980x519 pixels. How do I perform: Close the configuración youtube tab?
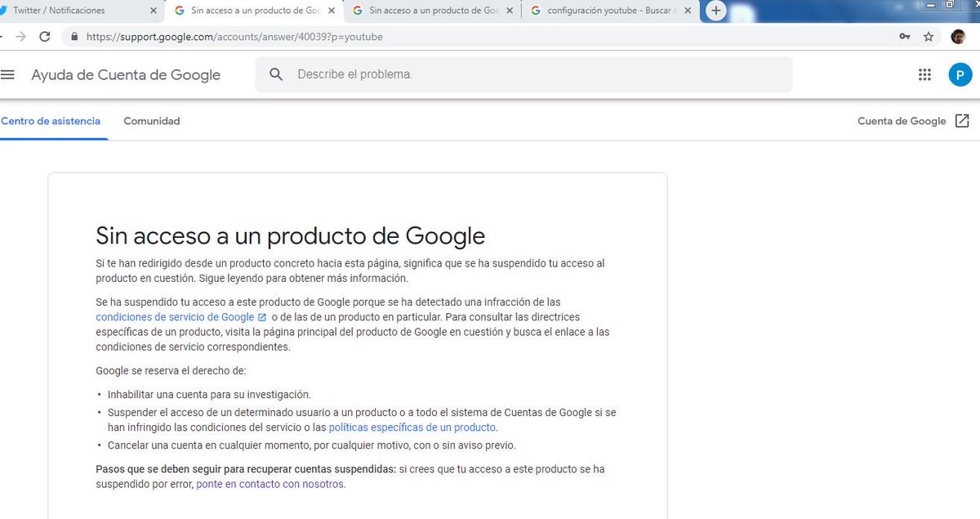click(688, 11)
